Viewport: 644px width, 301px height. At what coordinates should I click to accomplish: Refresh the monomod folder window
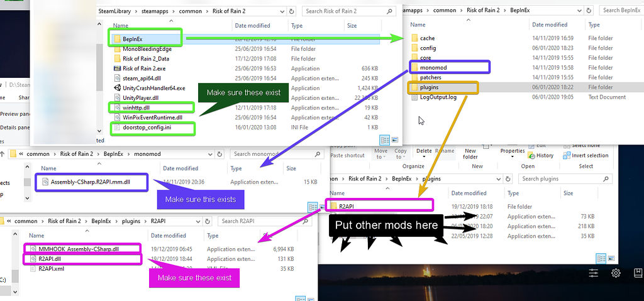pos(219,154)
